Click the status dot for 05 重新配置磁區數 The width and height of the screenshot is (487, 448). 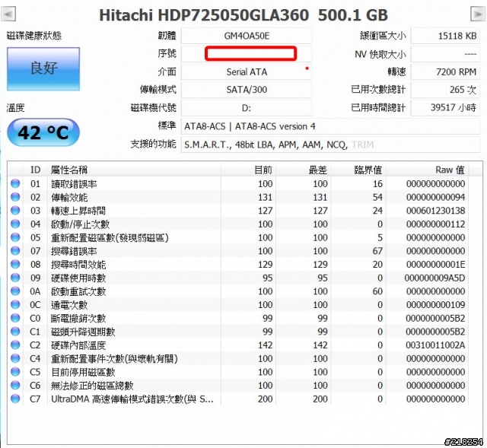(15, 237)
